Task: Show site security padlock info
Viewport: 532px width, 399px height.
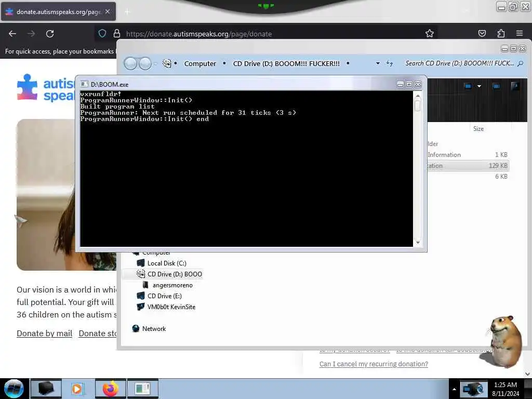Action: (117, 34)
